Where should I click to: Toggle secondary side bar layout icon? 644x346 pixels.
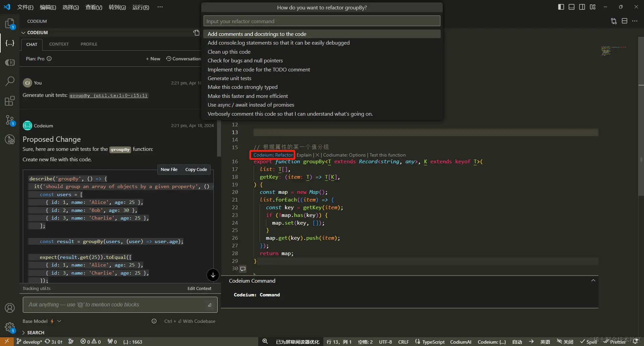pos(582,7)
